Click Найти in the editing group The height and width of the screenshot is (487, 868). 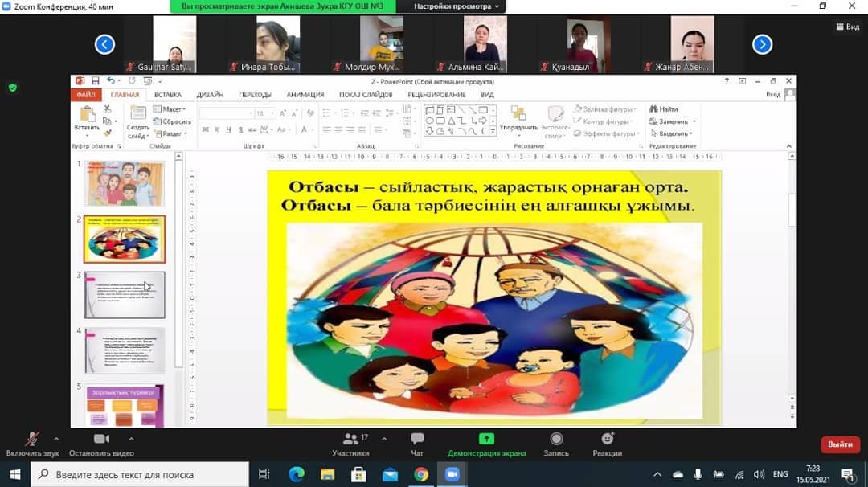[x=667, y=109]
